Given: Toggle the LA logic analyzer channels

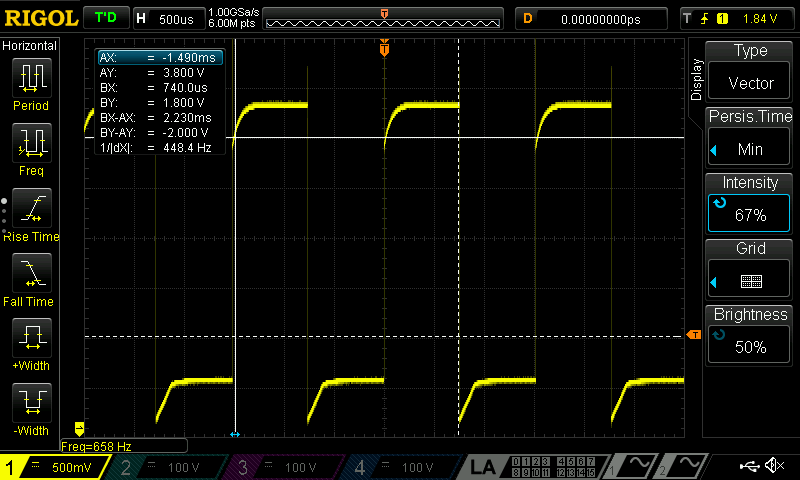Looking at the screenshot, I should tap(533, 467).
